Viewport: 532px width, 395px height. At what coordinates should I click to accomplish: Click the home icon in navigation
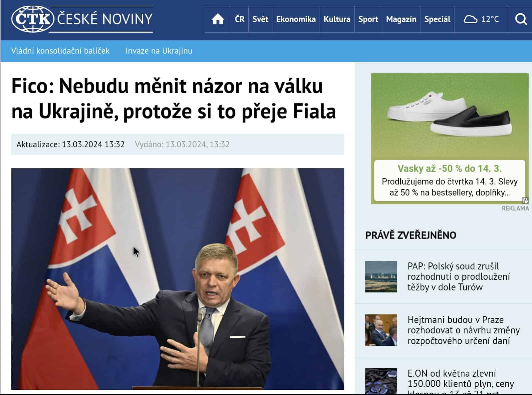218,19
